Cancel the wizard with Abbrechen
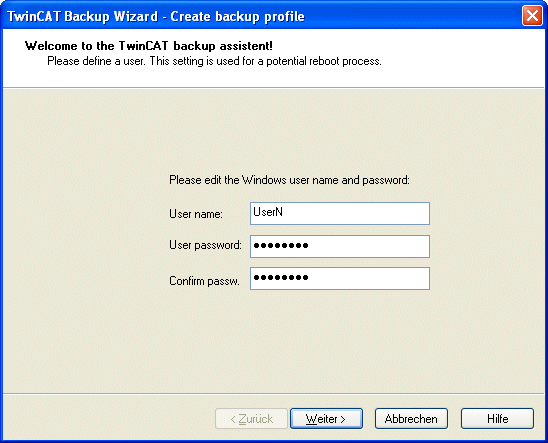The image size is (548, 443). [411, 419]
